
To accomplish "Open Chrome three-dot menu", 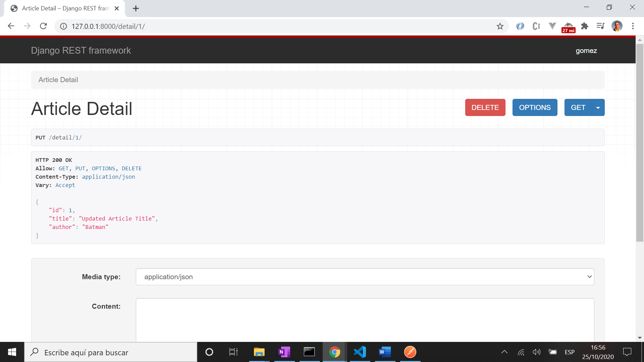I will 633,26.
